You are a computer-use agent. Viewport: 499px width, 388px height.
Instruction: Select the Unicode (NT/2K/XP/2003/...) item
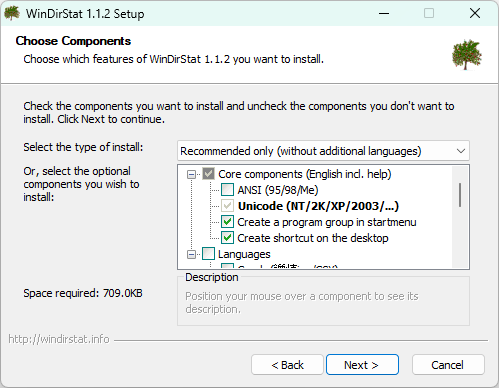coord(318,206)
